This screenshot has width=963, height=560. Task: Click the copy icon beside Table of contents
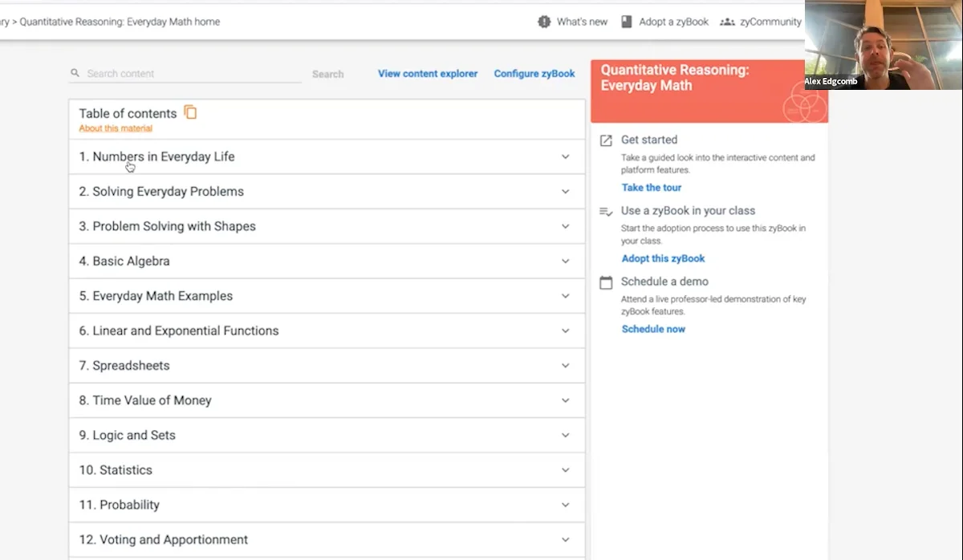(190, 112)
